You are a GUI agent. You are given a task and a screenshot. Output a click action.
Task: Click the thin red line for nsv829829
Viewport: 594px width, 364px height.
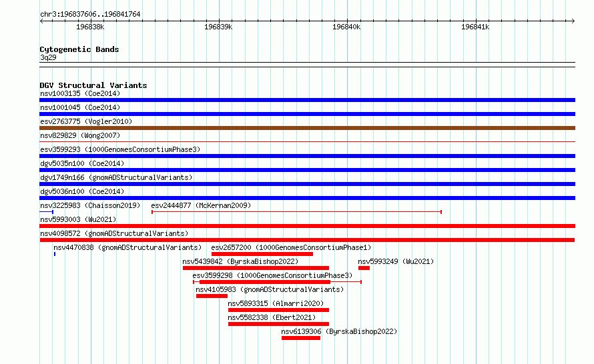[x=307, y=142]
